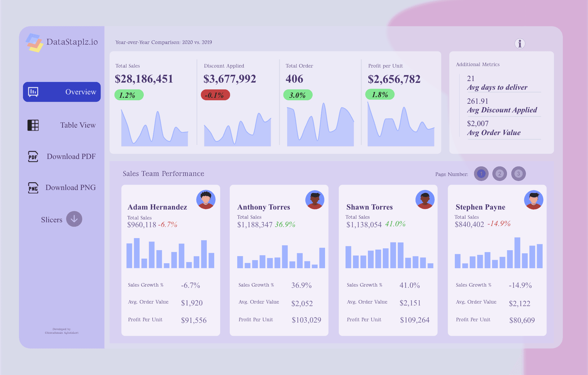The height and width of the screenshot is (375, 588).
Task: Click Anthony Torres avatar
Action: click(315, 200)
